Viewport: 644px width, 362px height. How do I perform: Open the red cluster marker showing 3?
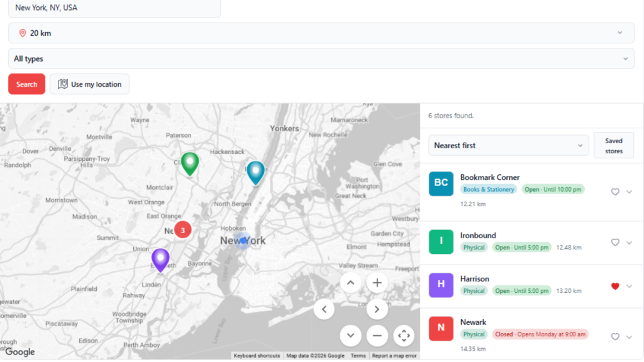[x=183, y=230]
